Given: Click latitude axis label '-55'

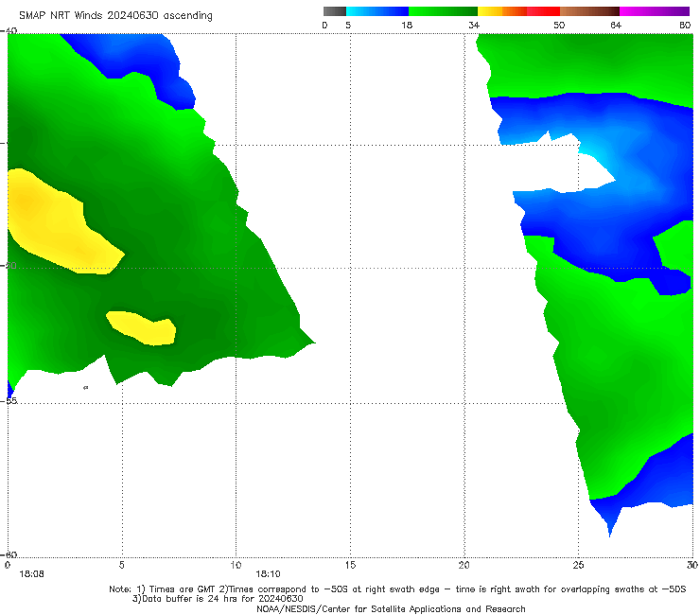Looking at the screenshot, I should tap(9, 400).
